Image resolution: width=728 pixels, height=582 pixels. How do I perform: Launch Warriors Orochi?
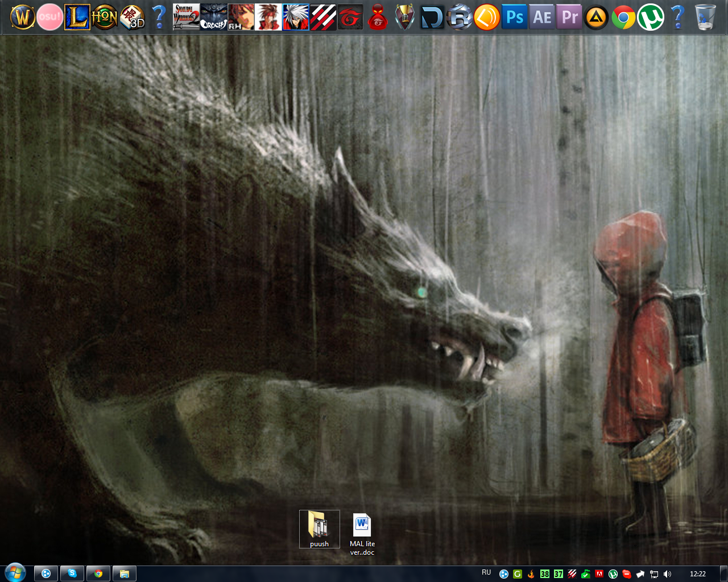(x=213, y=16)
